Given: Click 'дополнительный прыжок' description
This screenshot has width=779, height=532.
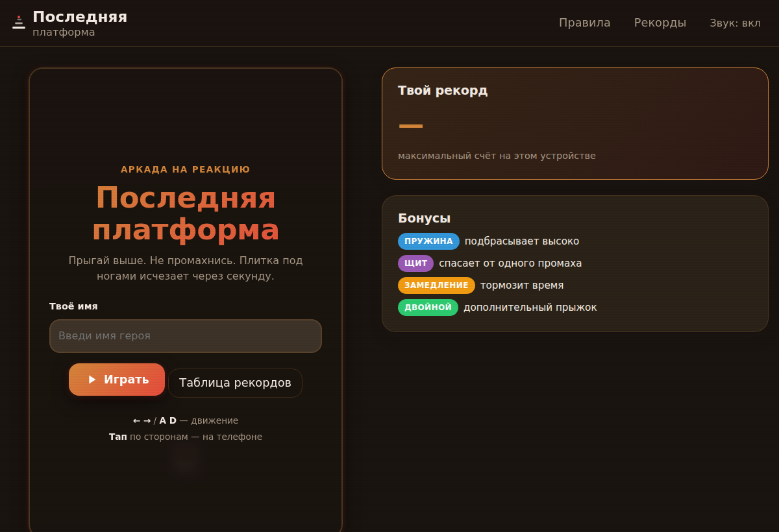Looking at the screenshot, I should click(x=530, y=308).
